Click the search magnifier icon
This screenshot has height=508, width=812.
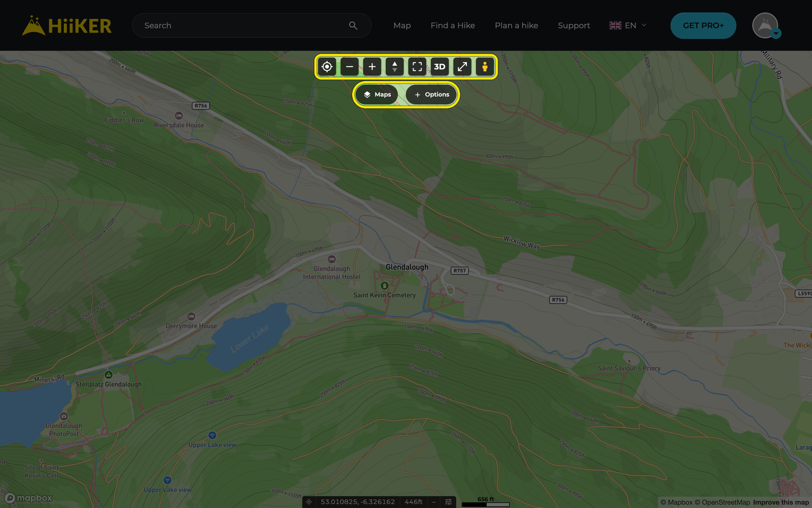point(353,26)
